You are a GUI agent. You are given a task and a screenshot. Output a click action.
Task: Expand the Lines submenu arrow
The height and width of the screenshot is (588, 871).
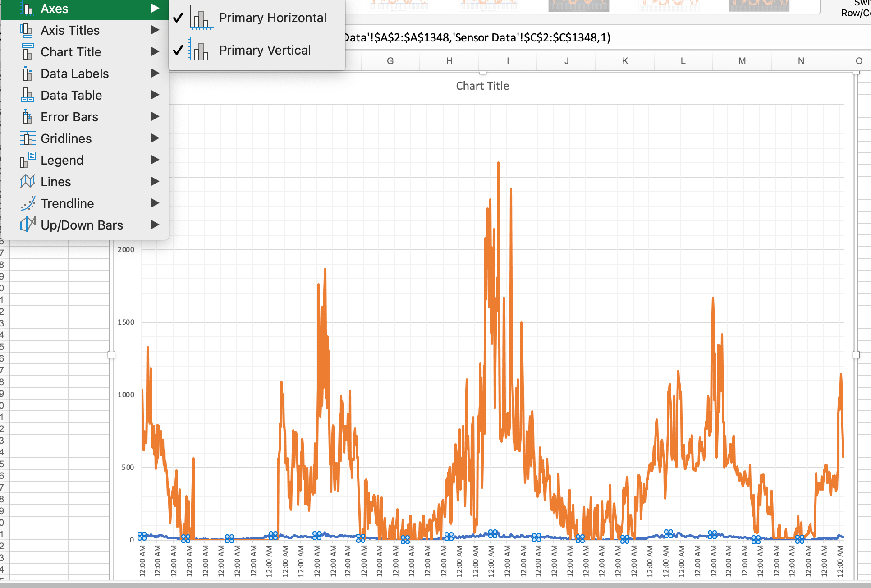[155, 182]
